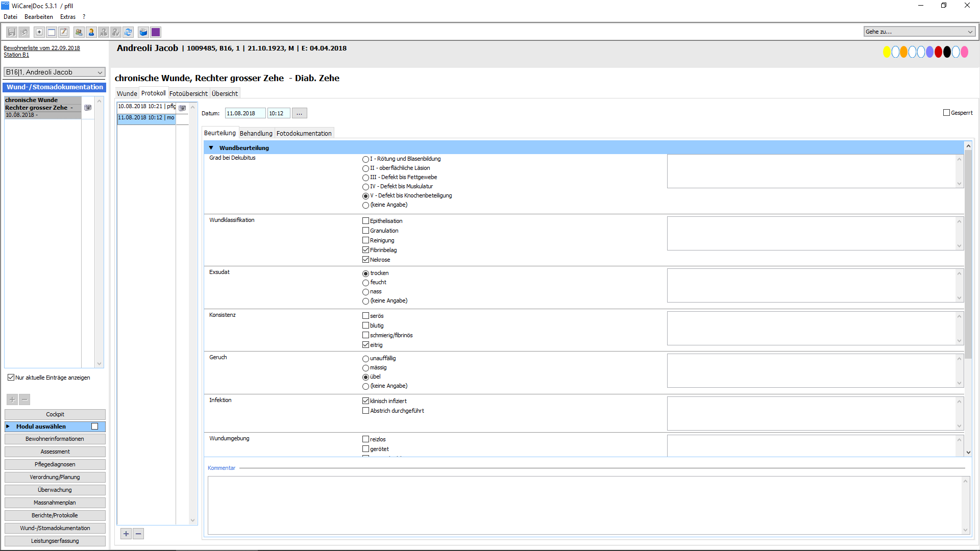Check the Granulation wound classification box
This screenshot has height=551, width=980.
click(x=365, y=231)
